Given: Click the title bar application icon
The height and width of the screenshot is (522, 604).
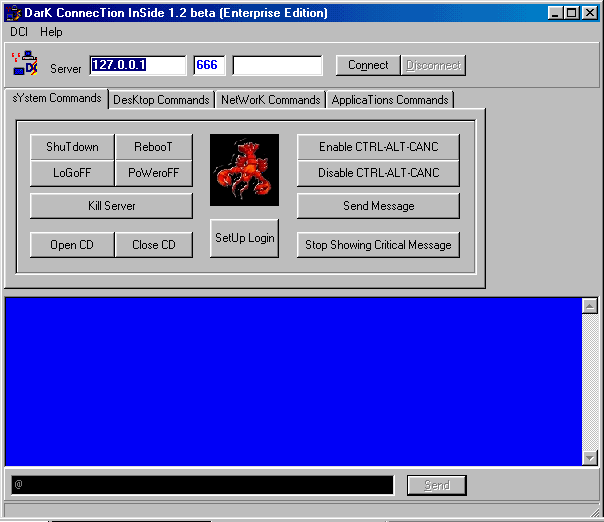Looking at the screenshot, I should pos(13,13).
